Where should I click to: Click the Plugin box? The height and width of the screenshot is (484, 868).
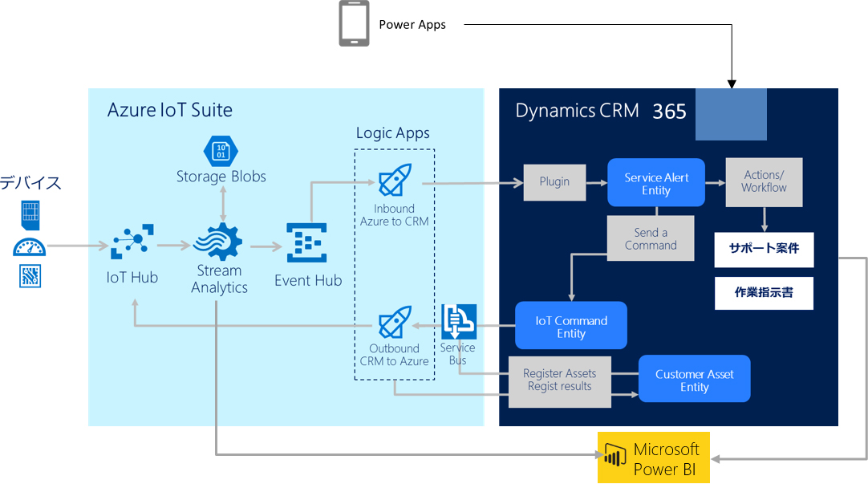click(x=554, y=182)
